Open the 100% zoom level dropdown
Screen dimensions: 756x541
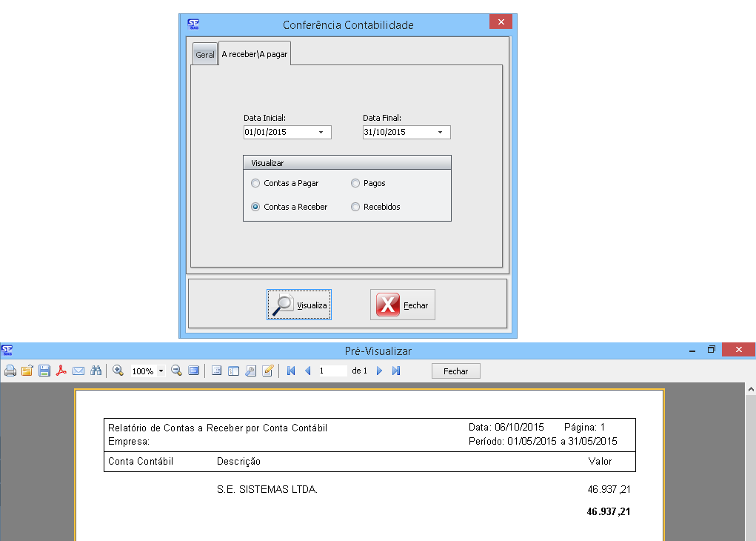click(x=161, y=371)
